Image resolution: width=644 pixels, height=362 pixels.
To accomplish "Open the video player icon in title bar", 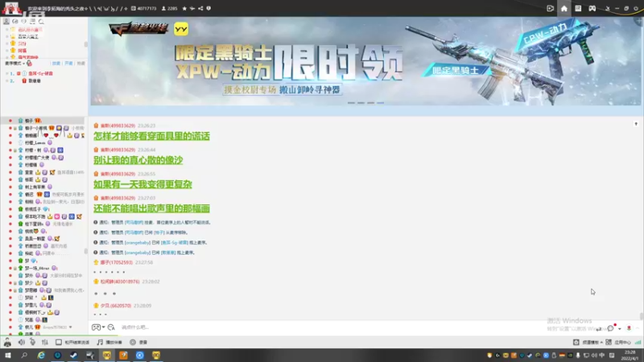I will click(x=550, y=8).
